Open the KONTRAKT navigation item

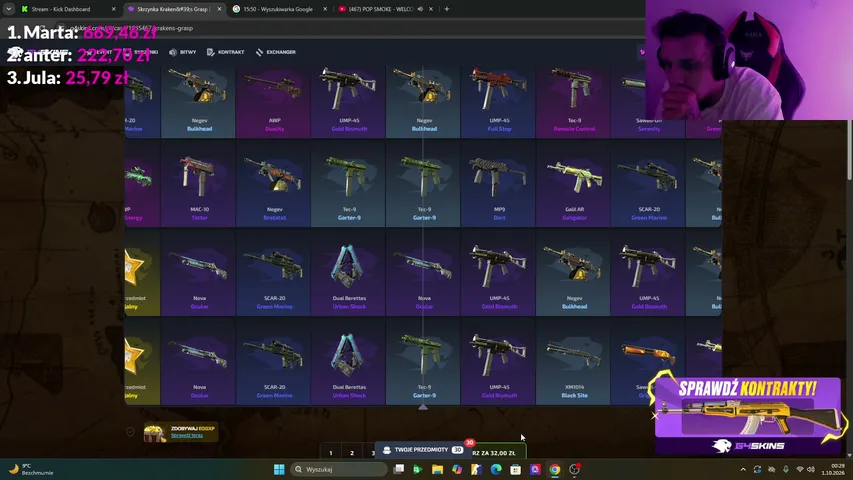225,52
